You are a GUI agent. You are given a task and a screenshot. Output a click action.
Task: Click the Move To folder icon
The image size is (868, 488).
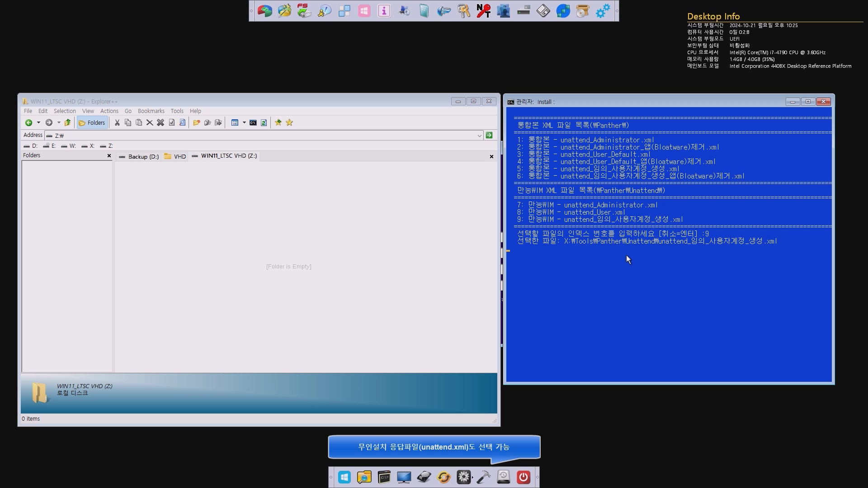tap(218, 122)
